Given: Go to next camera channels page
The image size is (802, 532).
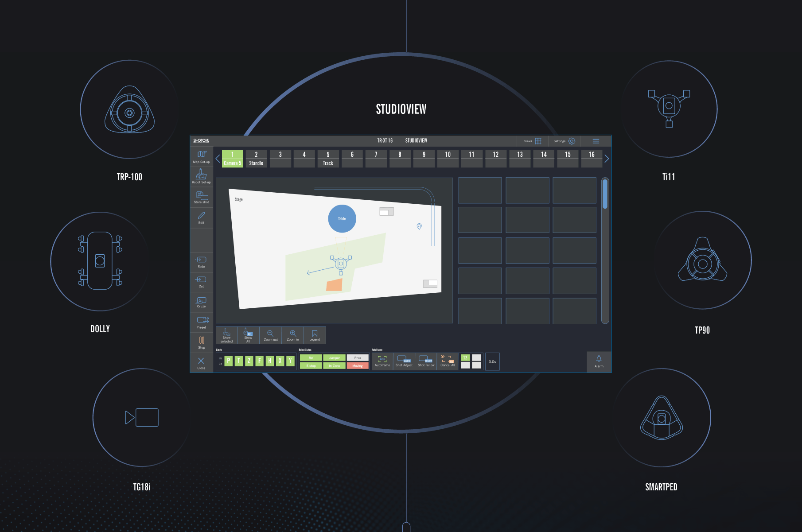Looking at the screenshot, I should click(607, 159).
